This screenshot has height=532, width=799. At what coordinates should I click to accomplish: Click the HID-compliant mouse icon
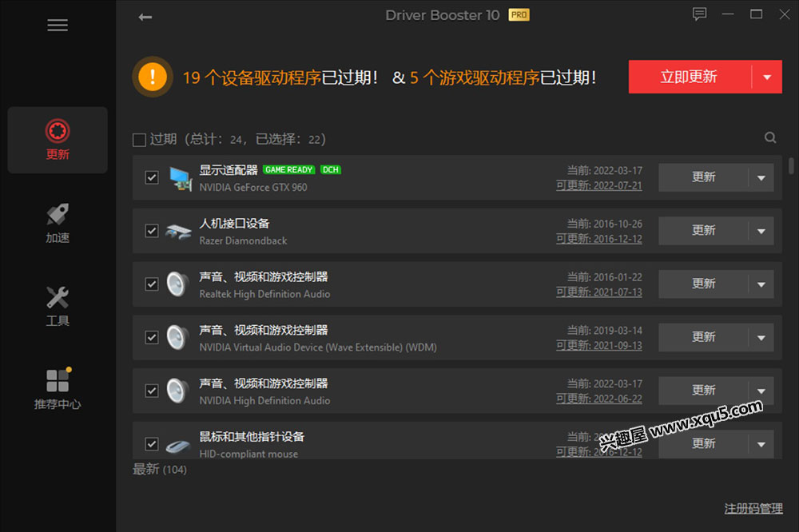pos(178,447)
